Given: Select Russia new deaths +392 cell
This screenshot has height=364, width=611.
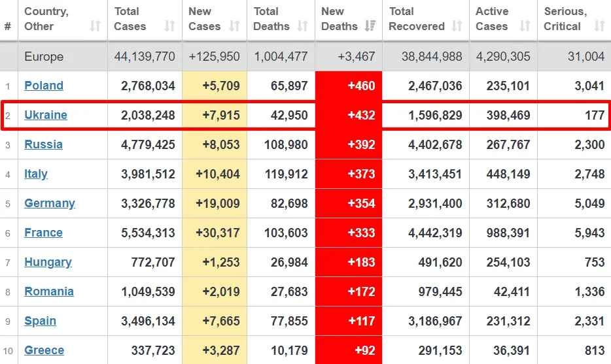Looking at the screenshot, I should (x=349, y=144).
